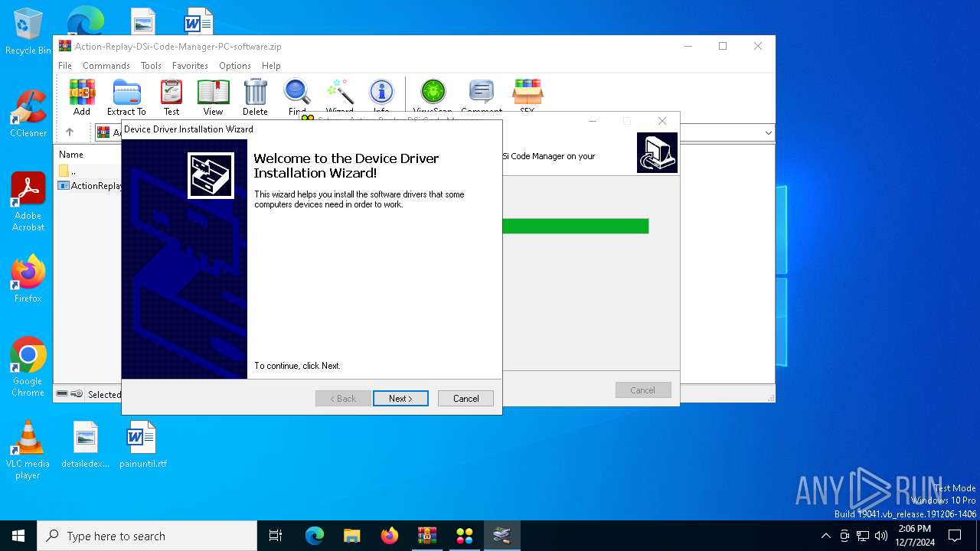Click Microsoft Edge icon in taskbar
980x551 pixels.
(x=315, y=536)
